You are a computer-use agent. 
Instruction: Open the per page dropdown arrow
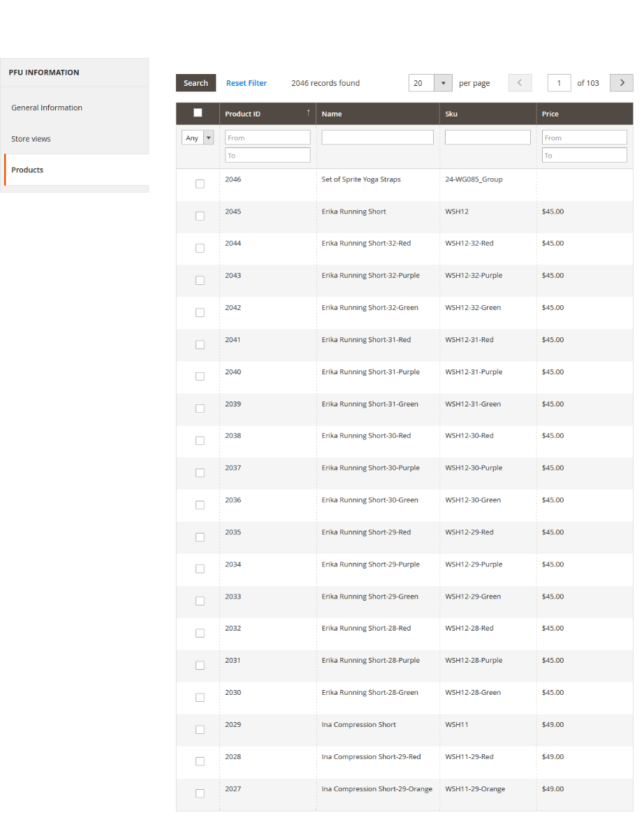tap(443, 83)
